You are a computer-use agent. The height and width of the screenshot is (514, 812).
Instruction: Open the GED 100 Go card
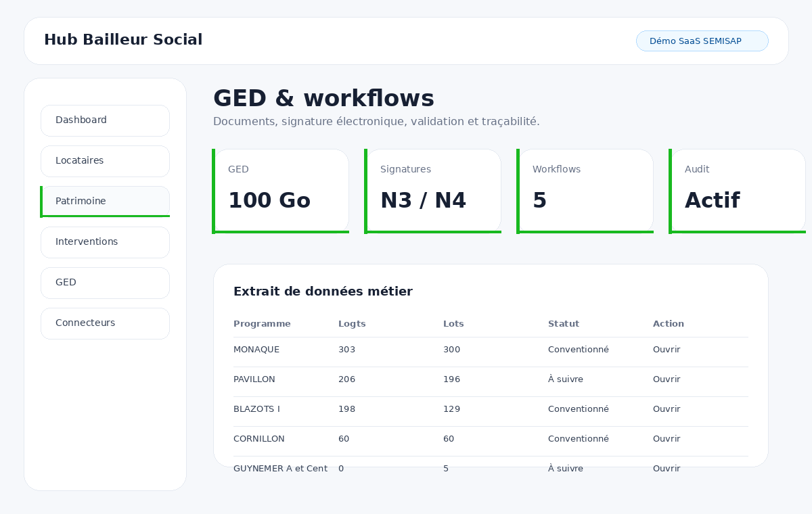click(281, 191)
